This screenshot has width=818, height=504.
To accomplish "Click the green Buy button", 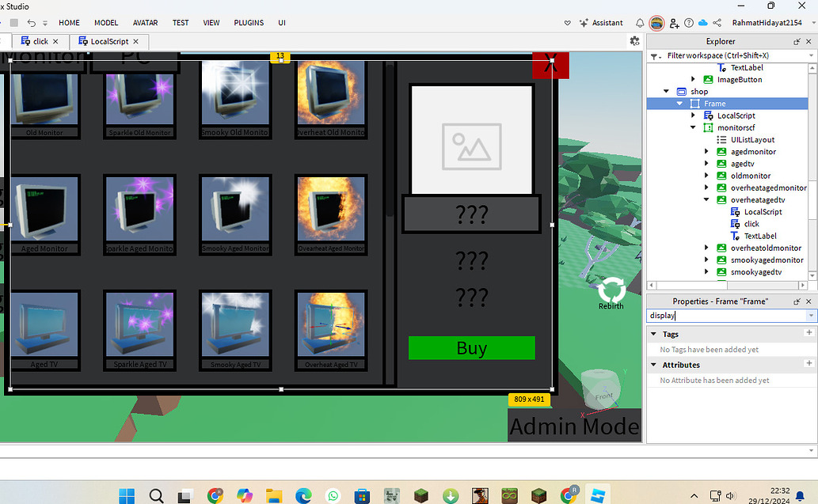I will [472, 347].
